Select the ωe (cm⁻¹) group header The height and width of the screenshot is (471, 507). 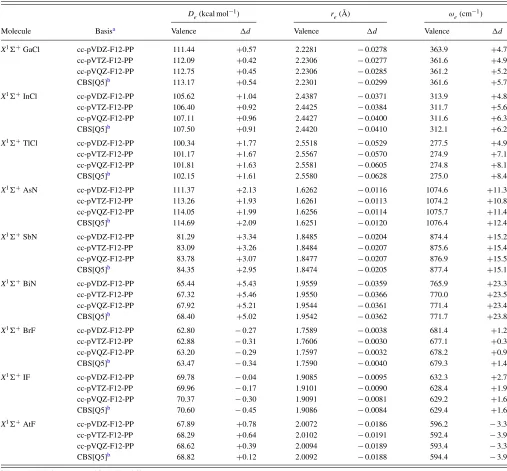pos(465,14)
